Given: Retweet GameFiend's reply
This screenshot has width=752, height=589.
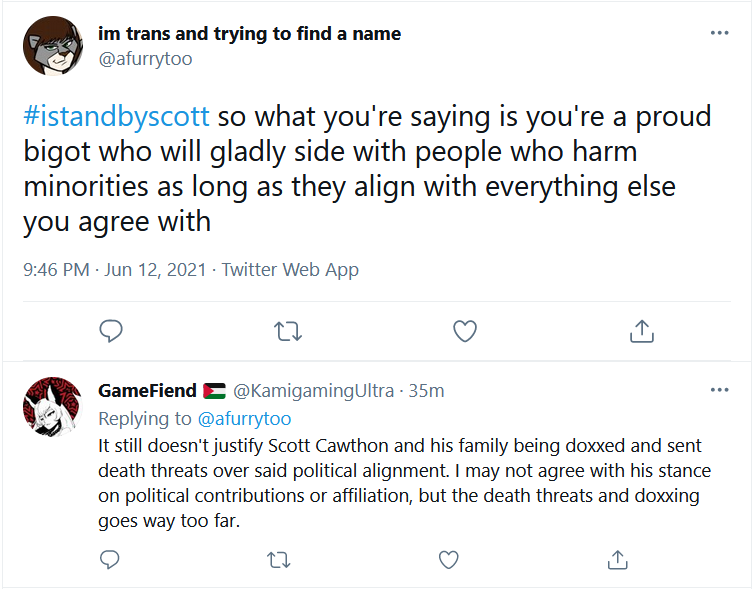Looking at the screenshot, I should (x=279, y=560).
